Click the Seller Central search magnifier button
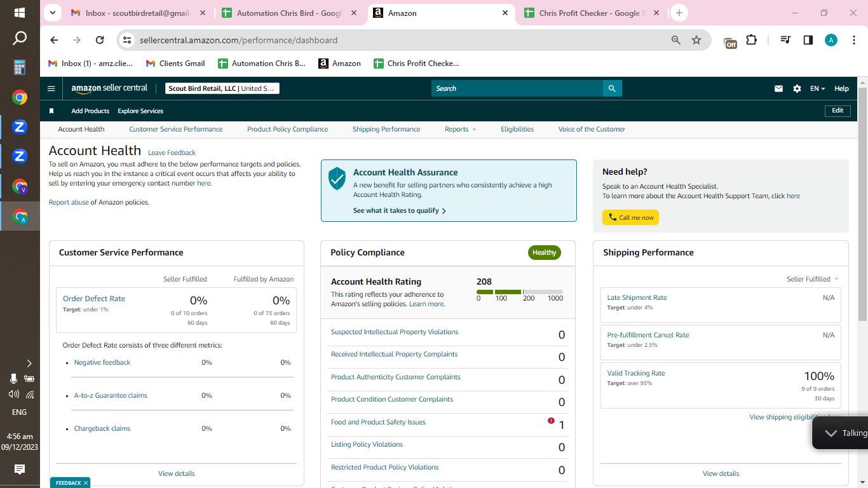Image resolution: width=868 pixels, height=488 pixels. 612,88
